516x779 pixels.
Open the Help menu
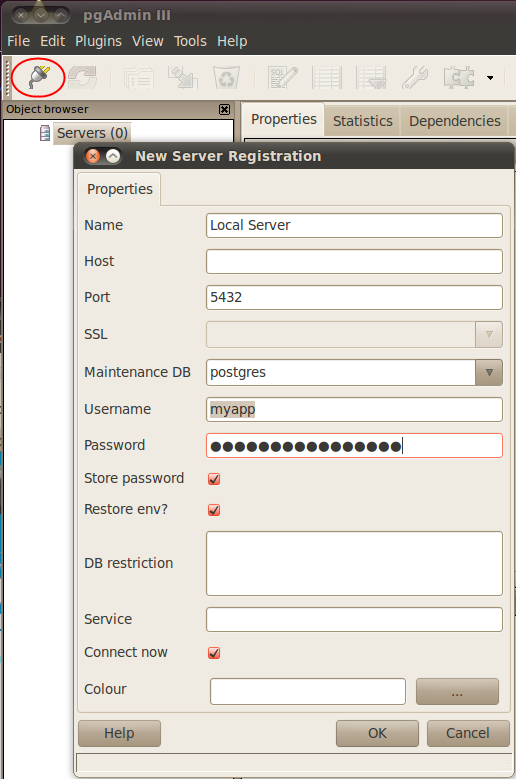[x=232, y=41]
